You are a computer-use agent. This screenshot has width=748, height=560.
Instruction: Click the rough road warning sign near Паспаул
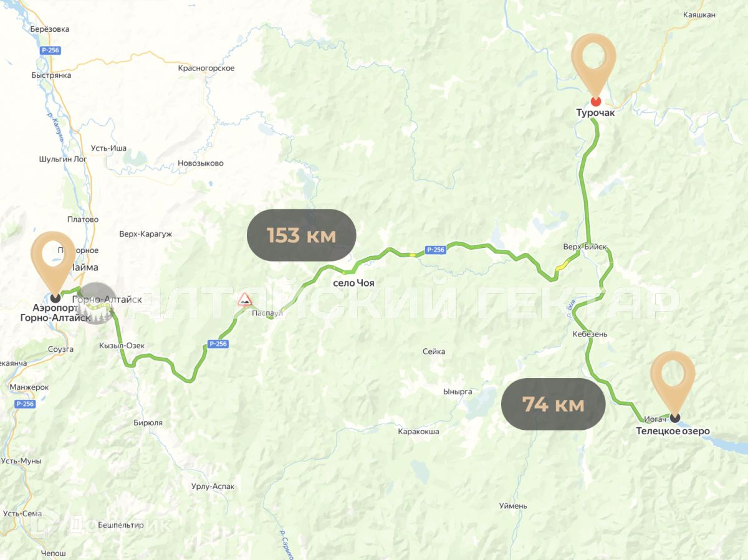click(244, 300)
